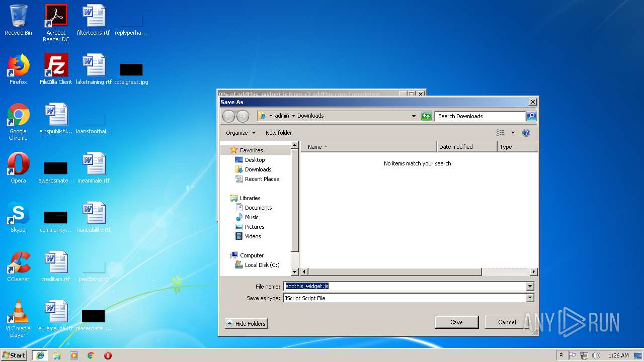Select totalgreat.jpg on the desktop

[x=131, y=74]
